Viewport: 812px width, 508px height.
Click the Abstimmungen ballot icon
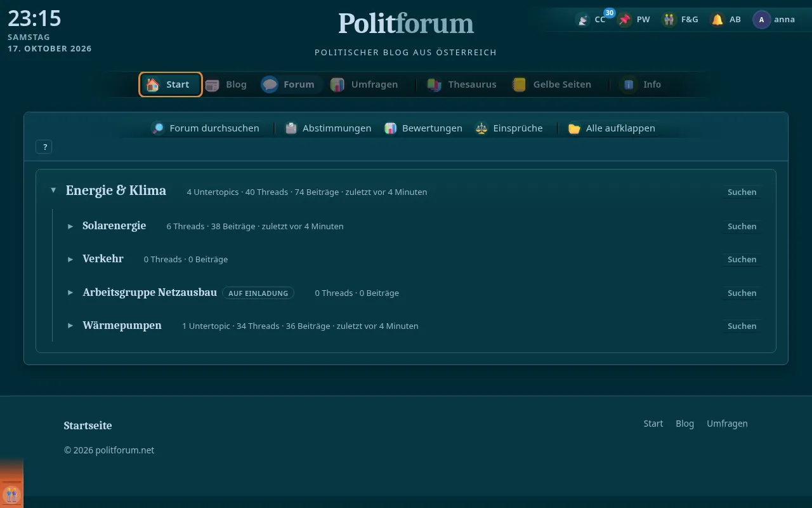[291, 128]
